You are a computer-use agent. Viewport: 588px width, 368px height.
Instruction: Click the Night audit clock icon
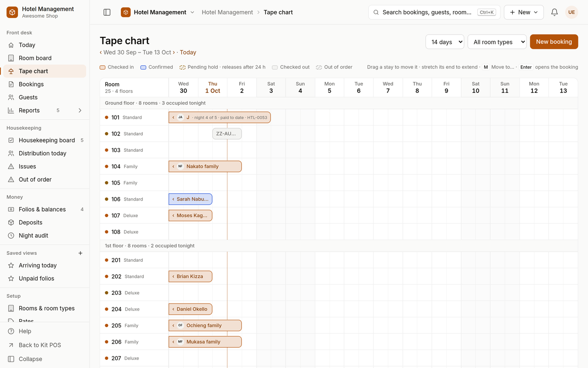[11, 236]
